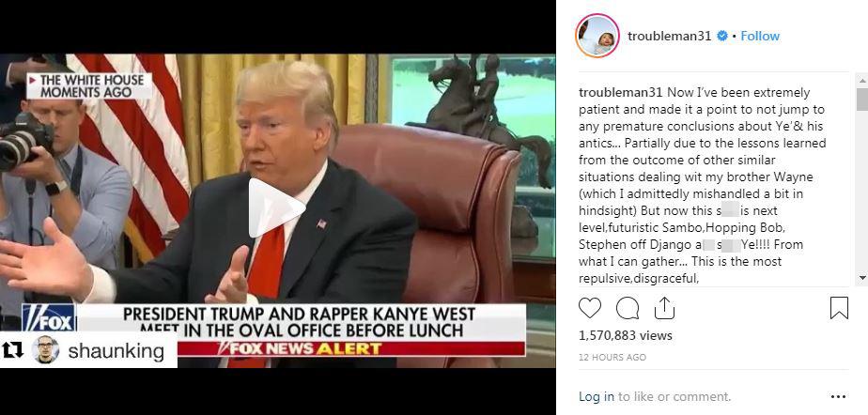Click the caption scrollbar up arrow
The width and height of the screenshot is (868, 415).
[862, 80]
